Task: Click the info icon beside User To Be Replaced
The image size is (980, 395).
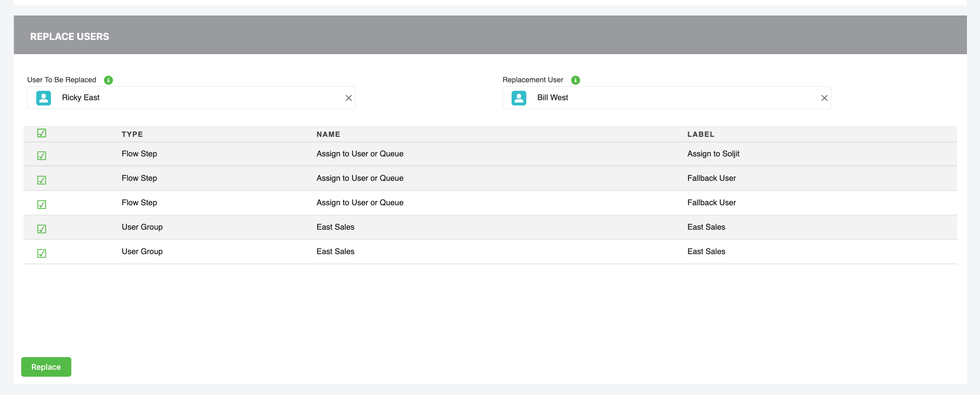Action: (x=108, y=80)
